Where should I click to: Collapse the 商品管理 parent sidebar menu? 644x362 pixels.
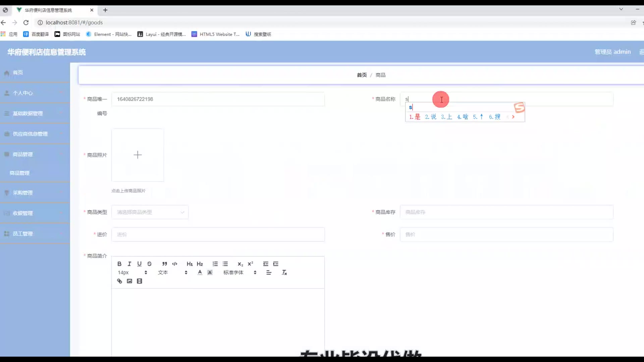[35, 155]
